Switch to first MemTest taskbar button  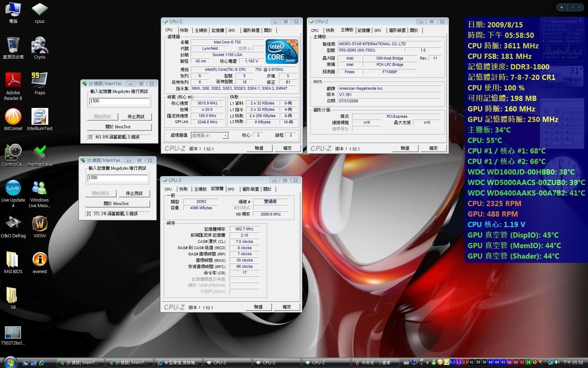tap(81, 363)
